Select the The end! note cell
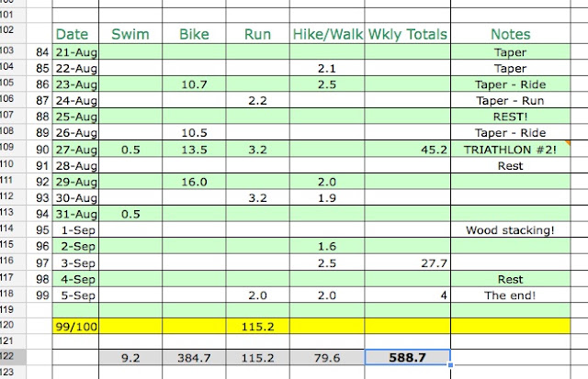 tap(511, 295)
